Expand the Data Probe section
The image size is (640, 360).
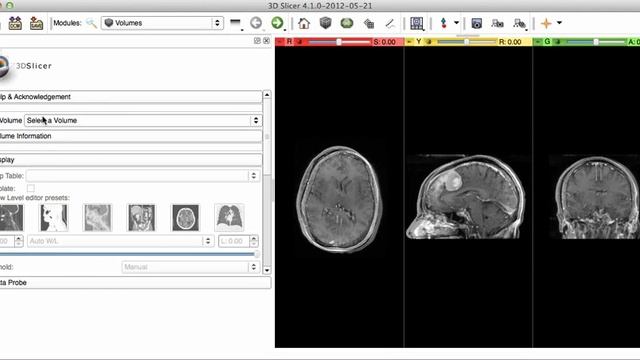pyautogui.click(x=135, y=282)
